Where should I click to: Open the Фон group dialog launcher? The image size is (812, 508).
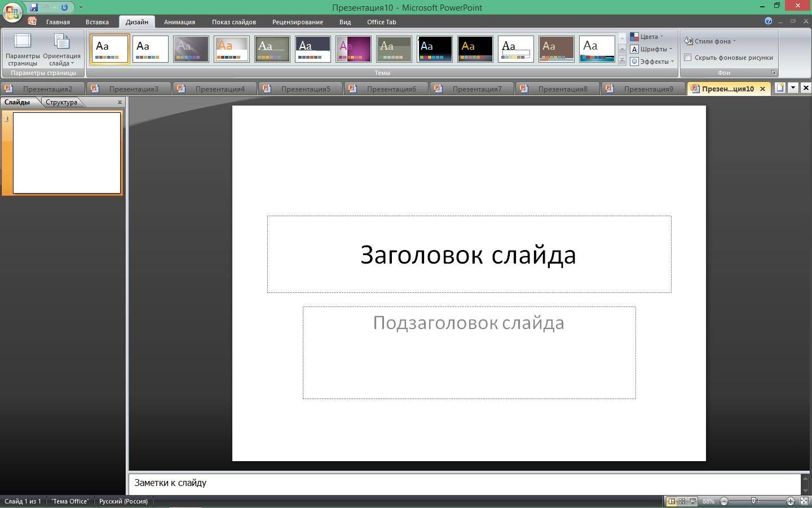(x=774, y=73)
